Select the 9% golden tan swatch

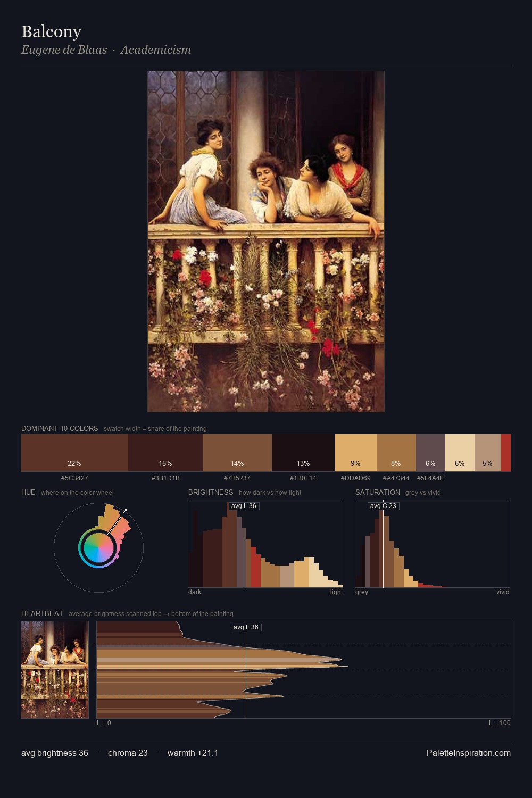[x=356, y=453]
